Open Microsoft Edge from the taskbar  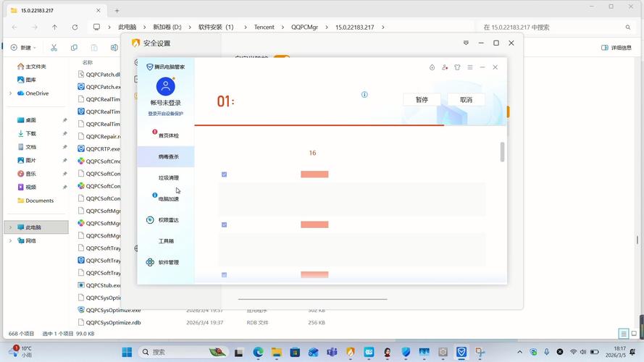coord(258,352)
